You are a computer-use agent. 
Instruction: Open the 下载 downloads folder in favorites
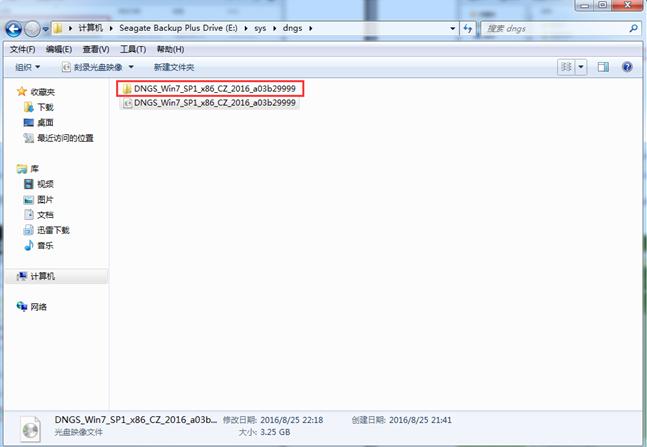click(45, 106)
